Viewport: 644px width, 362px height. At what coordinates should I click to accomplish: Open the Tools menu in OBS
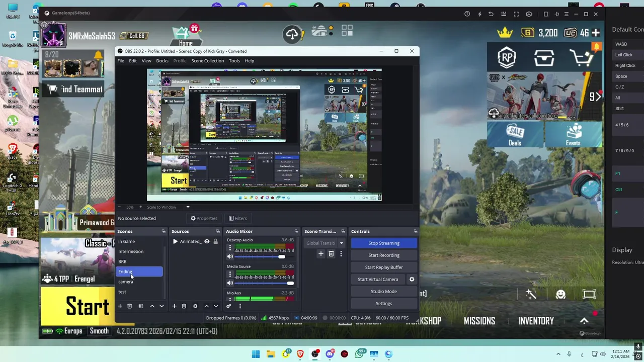234,61
